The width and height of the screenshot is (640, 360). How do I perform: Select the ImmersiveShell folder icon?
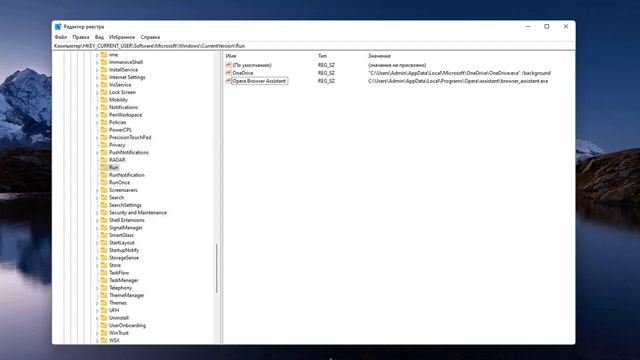tap(104, 62)
